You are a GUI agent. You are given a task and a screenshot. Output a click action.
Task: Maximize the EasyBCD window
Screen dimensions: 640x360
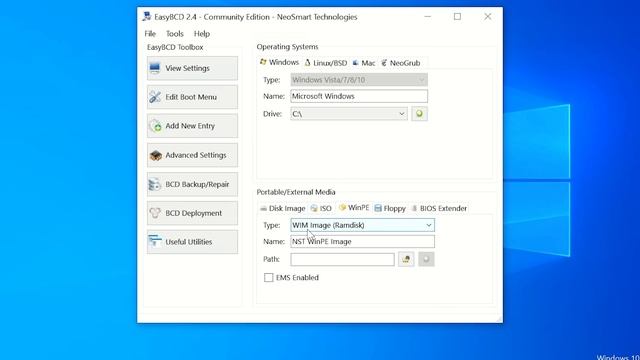pos(458,16)
